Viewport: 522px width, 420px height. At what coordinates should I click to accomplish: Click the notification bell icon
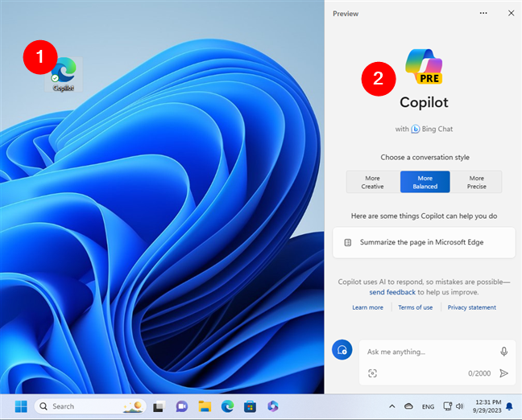point(509,406)
